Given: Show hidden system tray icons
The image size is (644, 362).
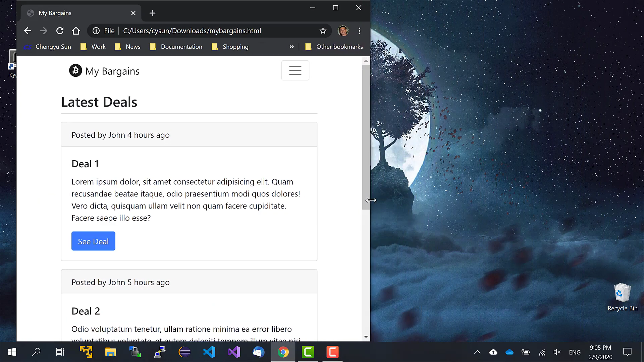Looking at the screenshot, I should click(477, 352).
